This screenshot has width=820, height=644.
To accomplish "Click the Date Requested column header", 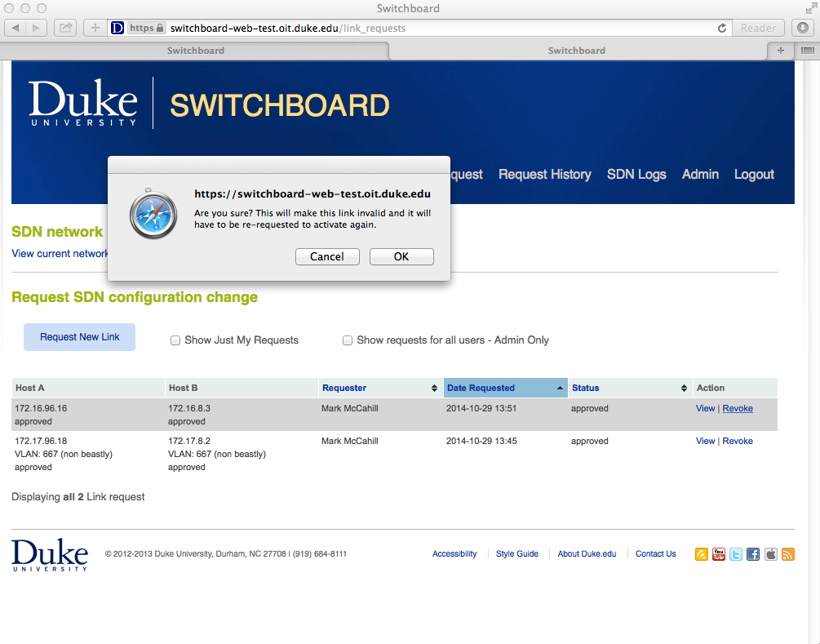I will [505, 388].
